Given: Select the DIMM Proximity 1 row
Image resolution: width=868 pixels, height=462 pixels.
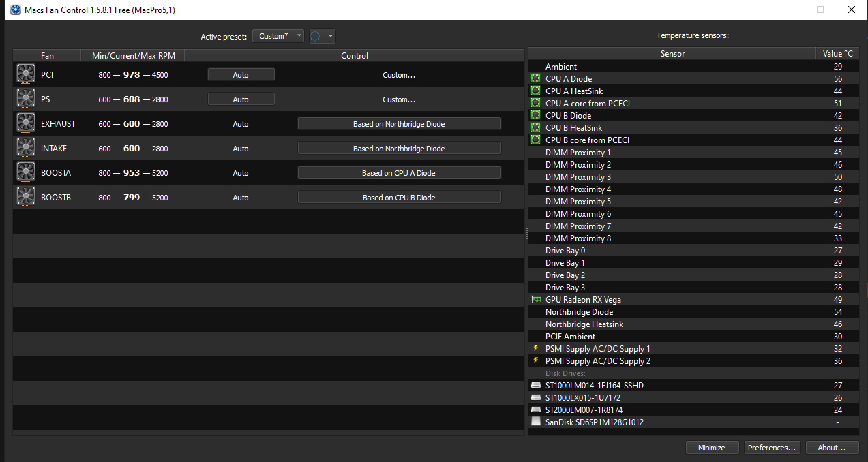Looking at the screenshot, I should coord(694,153).
